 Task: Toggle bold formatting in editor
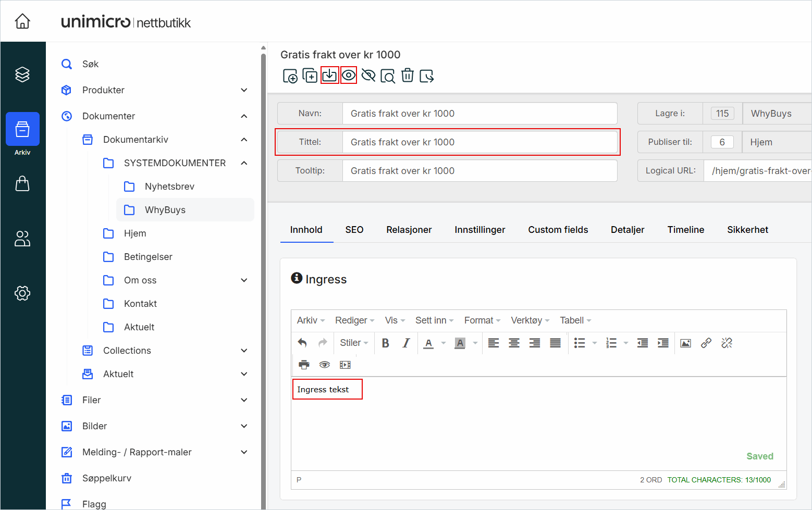(x=386, y=343)
